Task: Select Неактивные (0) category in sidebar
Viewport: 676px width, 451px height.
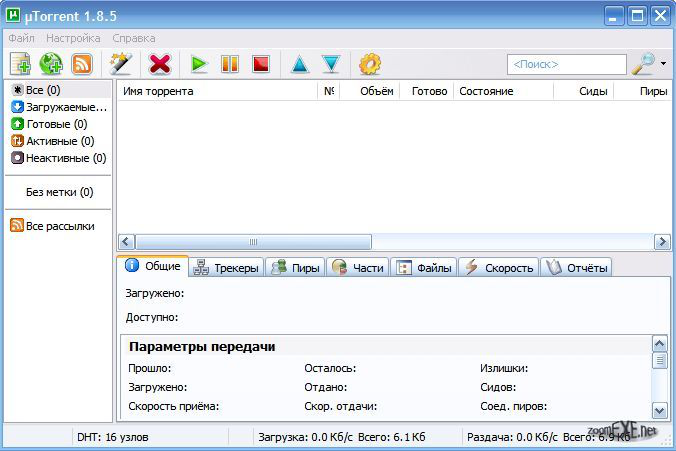Action: (x=58, y=158)
